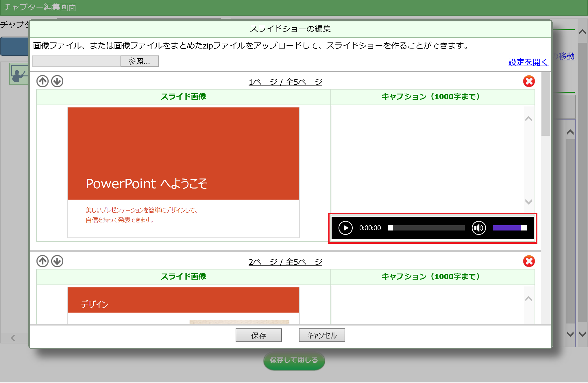The height and width of the screenshot is (383, 588).
Task: Move page 2 slide up
Action: pyautogui.click(x=42, y=261)
